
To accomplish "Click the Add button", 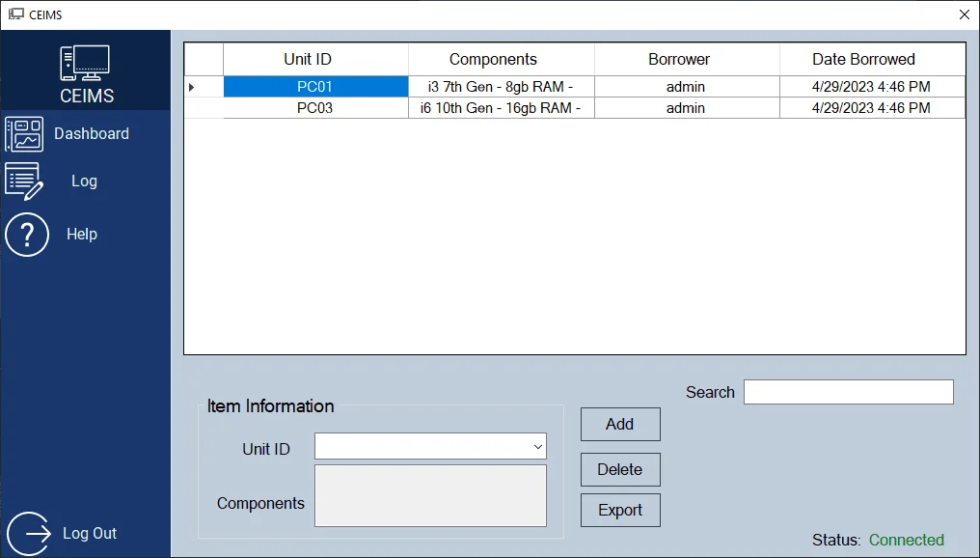I will pos(620,424).
